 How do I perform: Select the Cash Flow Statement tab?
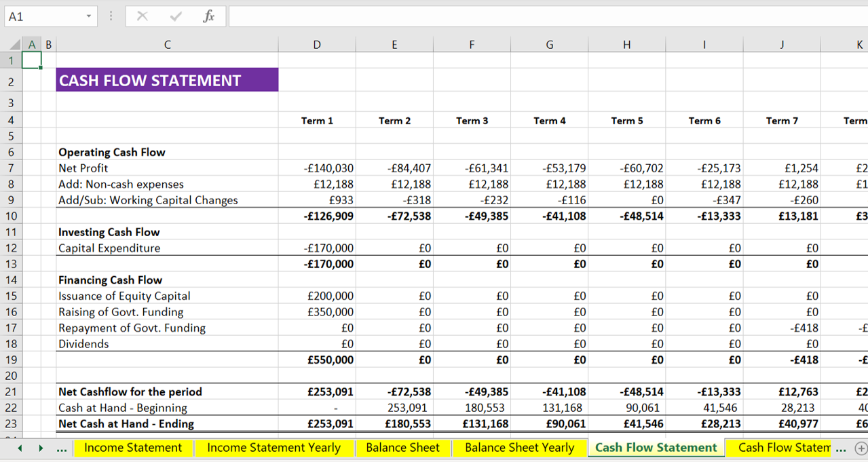click(x=656, y=448)
